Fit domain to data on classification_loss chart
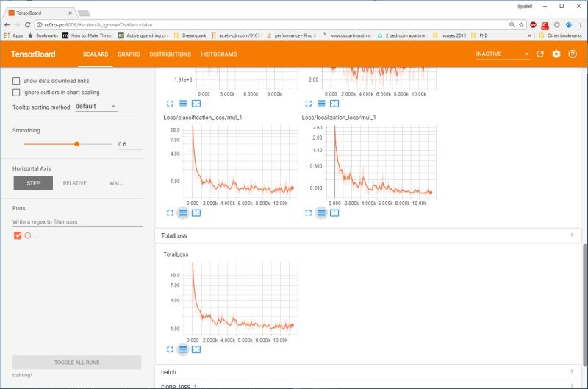 click(196, 213)
